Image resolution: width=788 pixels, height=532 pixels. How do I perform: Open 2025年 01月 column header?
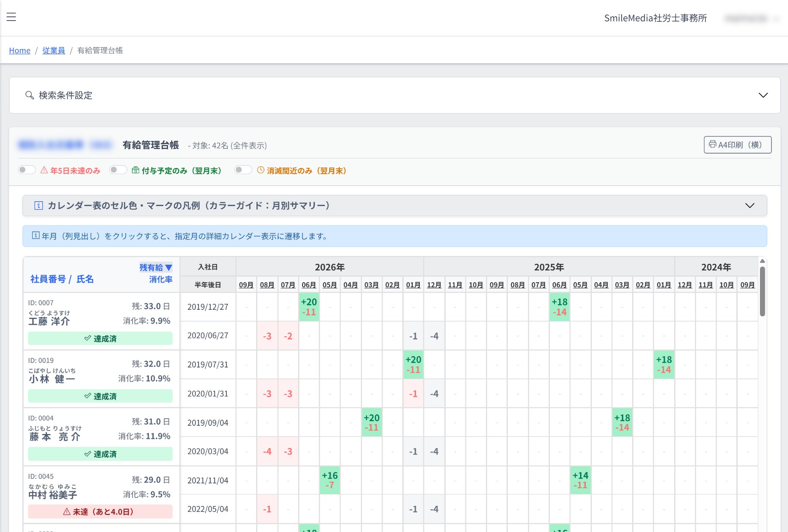pos(664,285)
